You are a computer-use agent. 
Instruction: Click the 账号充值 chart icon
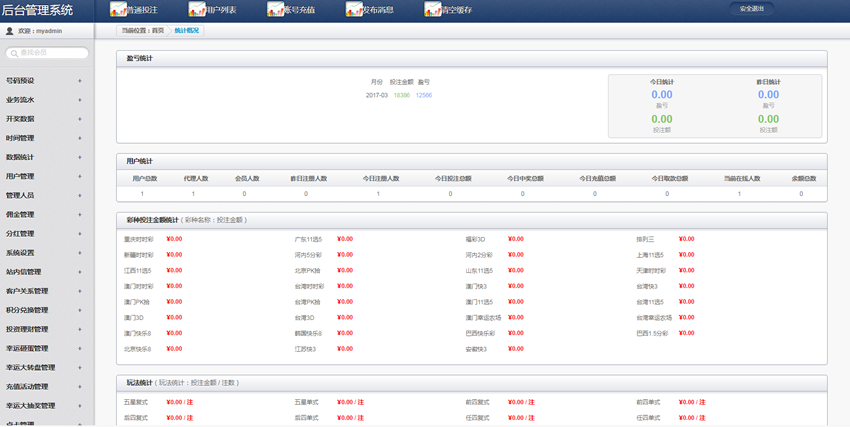coord(274,10)
